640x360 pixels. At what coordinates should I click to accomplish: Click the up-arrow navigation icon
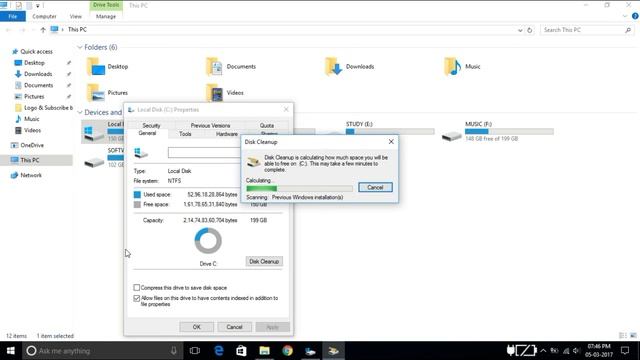point(43,30)
